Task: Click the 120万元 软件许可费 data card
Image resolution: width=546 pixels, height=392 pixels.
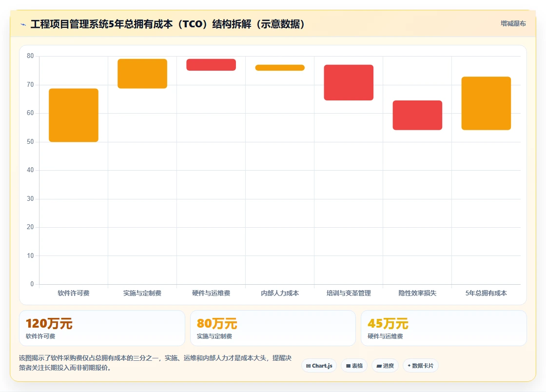Action: (x=102, y=328)
